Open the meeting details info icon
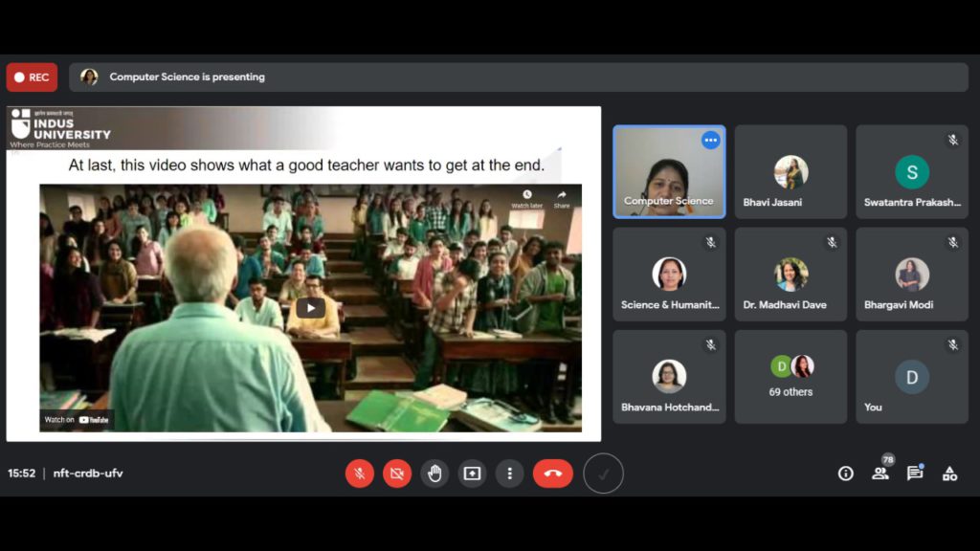The width and height of the screenshot is (980, 551). click(846, 474)
